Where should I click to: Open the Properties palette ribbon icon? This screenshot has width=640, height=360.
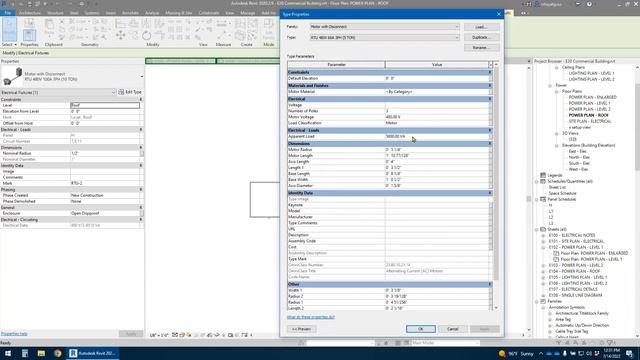pos(29,34)
